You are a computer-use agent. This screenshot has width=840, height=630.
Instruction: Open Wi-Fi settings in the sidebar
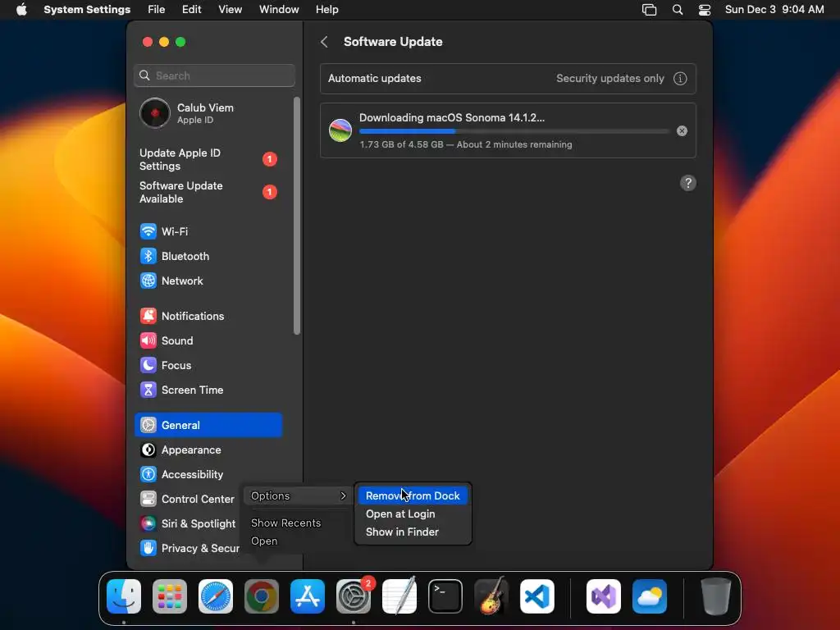[208, 231]
